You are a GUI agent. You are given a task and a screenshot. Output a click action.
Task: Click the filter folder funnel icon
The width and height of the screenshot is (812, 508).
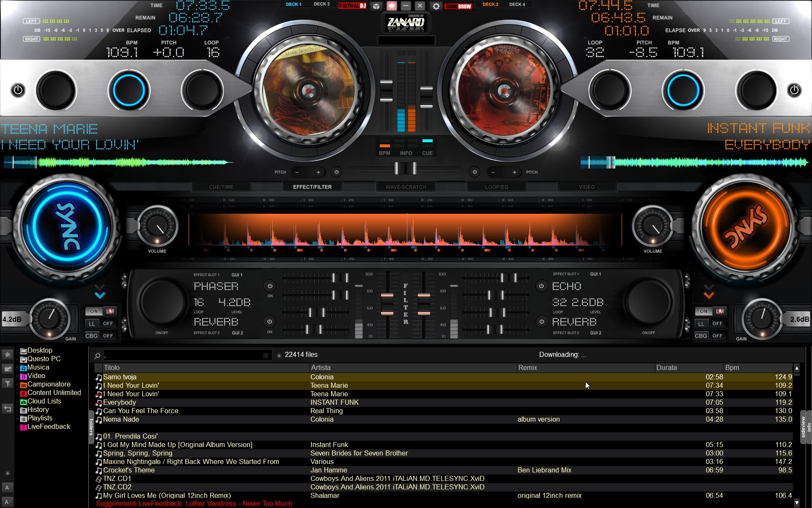click(x=8, y=384)
